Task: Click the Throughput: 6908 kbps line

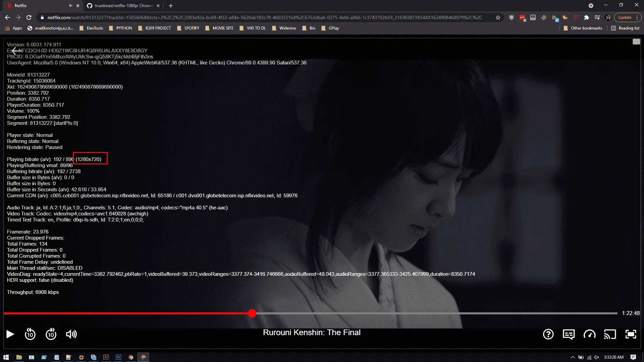Action: tap(33, 292)
